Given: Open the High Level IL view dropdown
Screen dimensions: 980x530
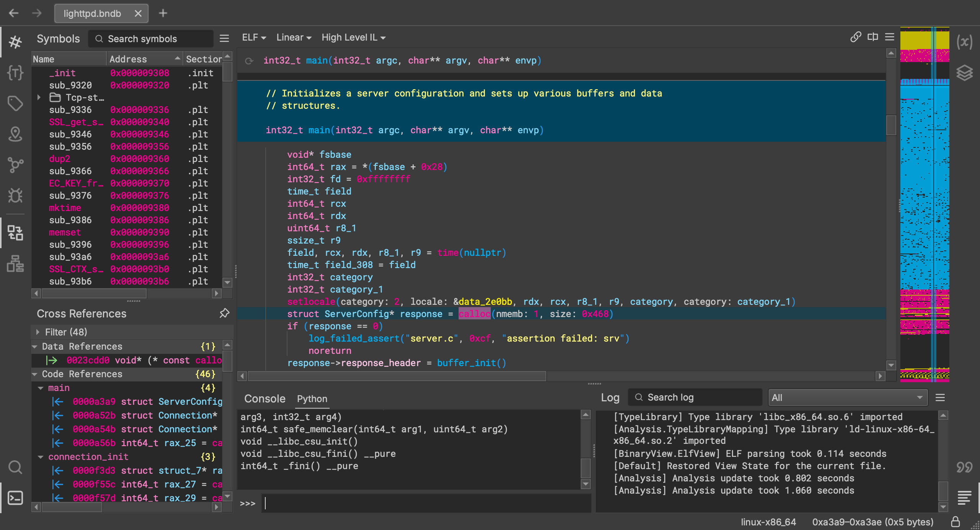Looking at the screenshot, I should (x=353, y=37).
